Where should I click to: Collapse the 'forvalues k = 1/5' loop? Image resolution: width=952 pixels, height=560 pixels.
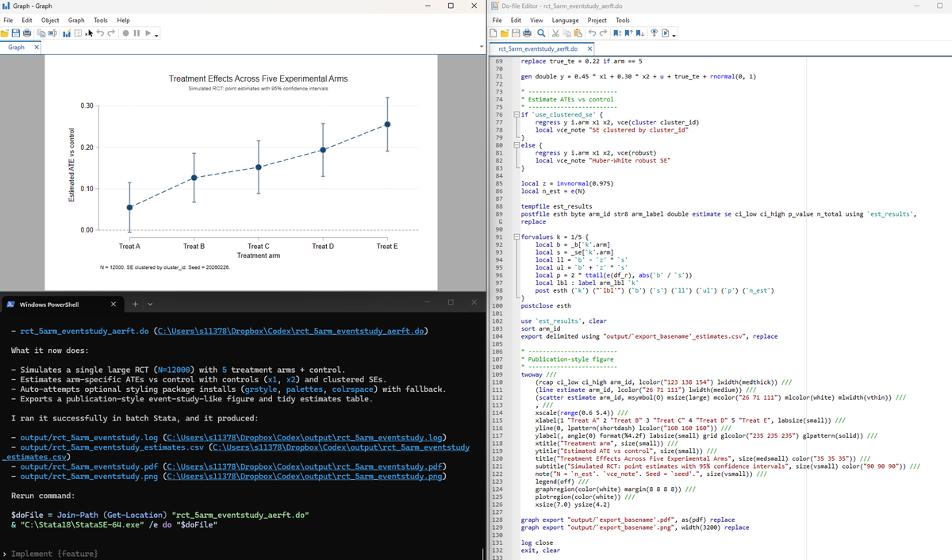click(517, 237)
